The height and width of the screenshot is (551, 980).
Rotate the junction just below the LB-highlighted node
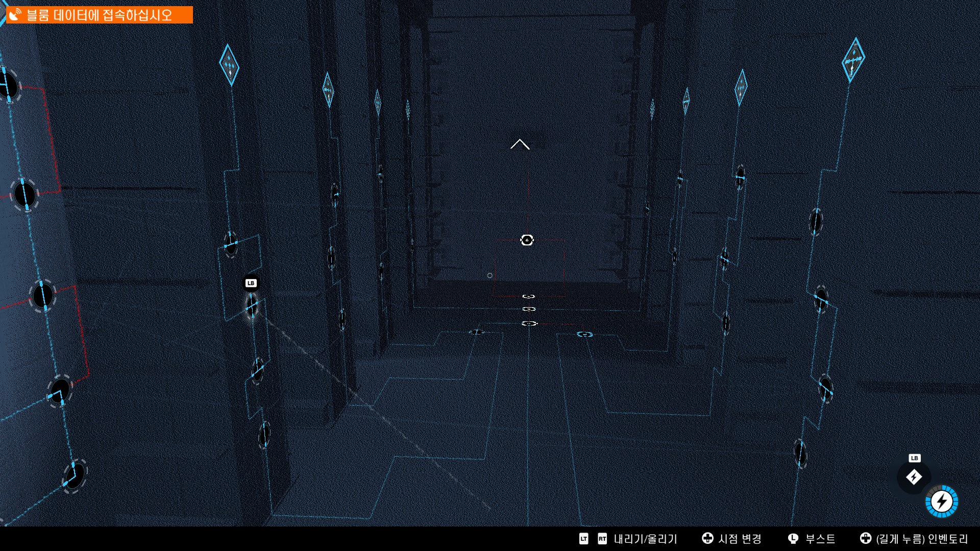pos(257,371)
